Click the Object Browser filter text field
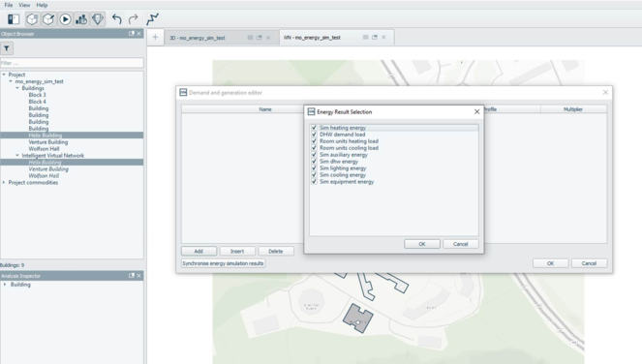642x364 pixels. point(72,63)
